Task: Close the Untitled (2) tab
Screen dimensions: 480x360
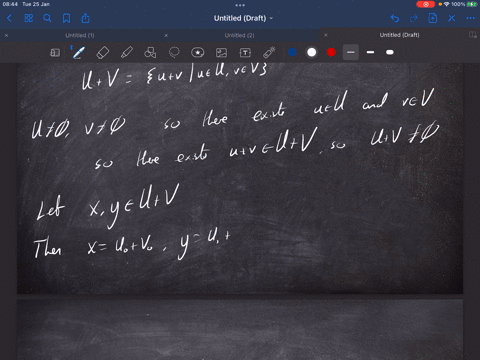Action: point(166,35)
